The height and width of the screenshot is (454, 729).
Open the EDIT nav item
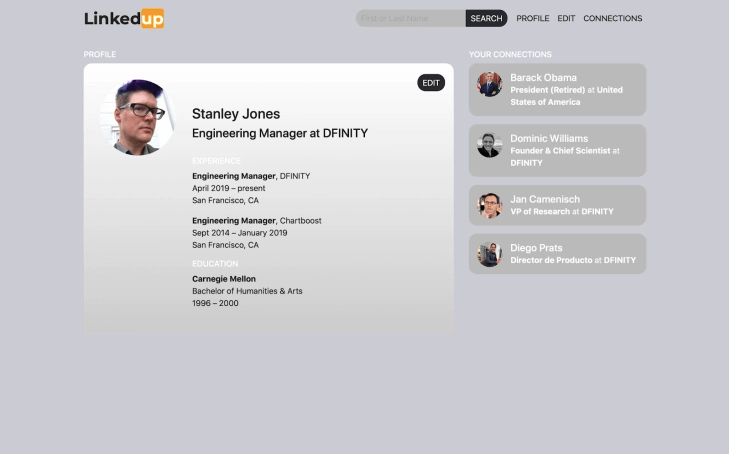pos(566,18)
